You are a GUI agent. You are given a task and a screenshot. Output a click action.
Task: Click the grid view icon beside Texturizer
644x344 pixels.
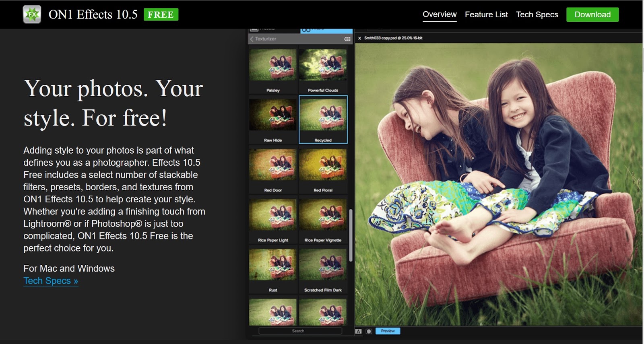coord(347,39)
